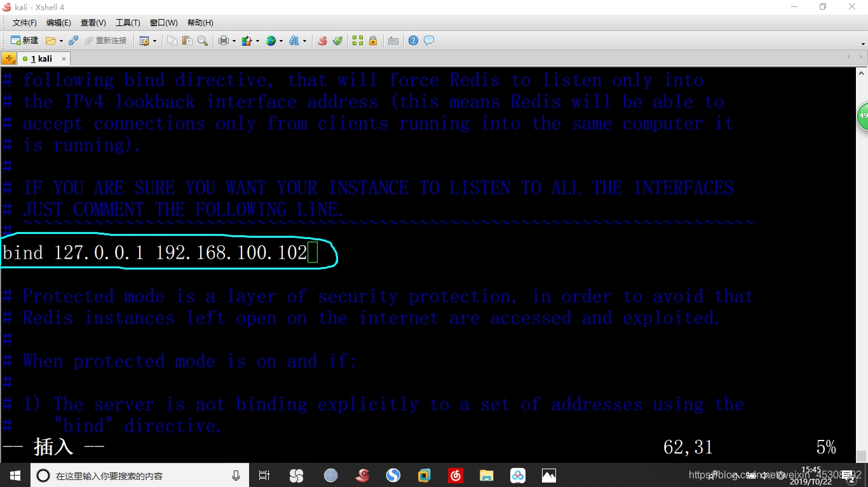Click the 新建 new session button

click(24, 41)
